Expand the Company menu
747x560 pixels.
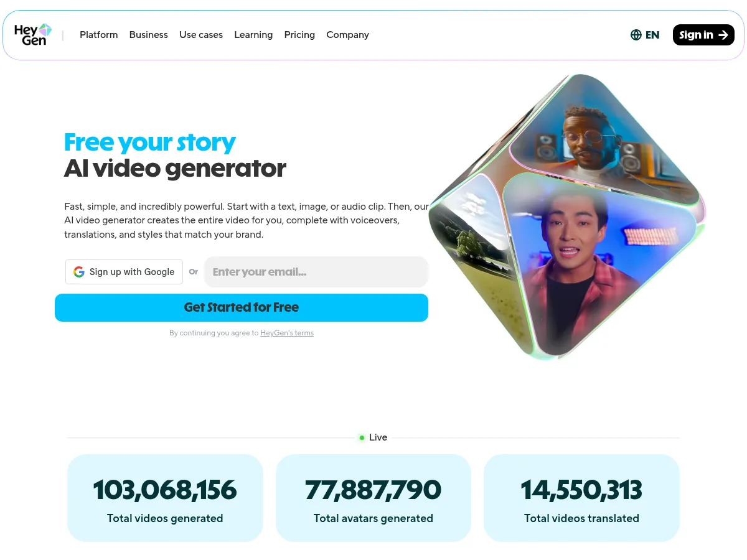tap(347, 35)
